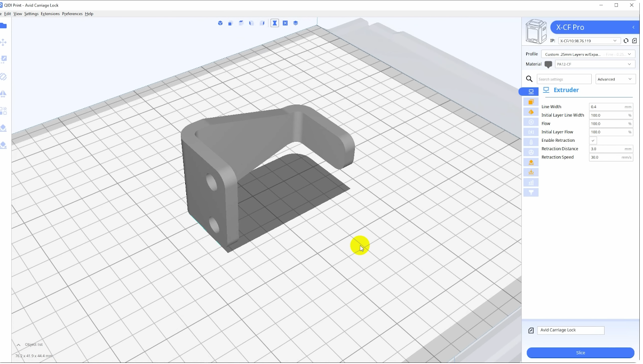643x364 pixels.
Task: Refresh the printer connection
Action: [626, 41]
